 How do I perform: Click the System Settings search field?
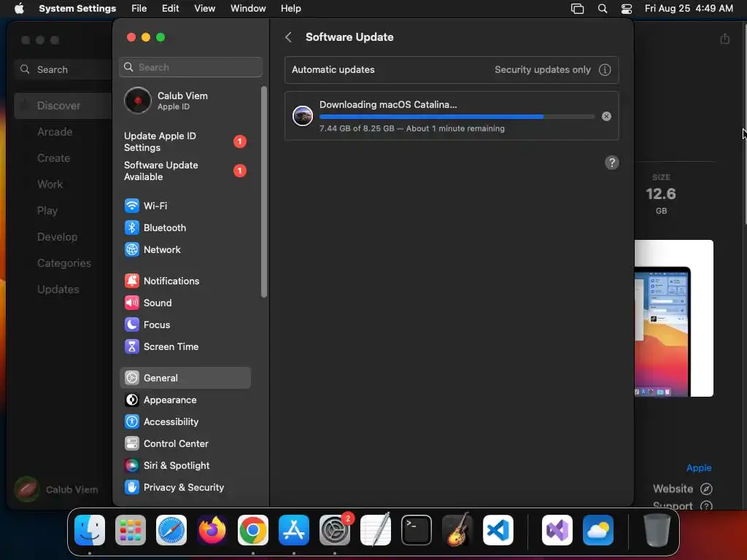coord(190,67)
